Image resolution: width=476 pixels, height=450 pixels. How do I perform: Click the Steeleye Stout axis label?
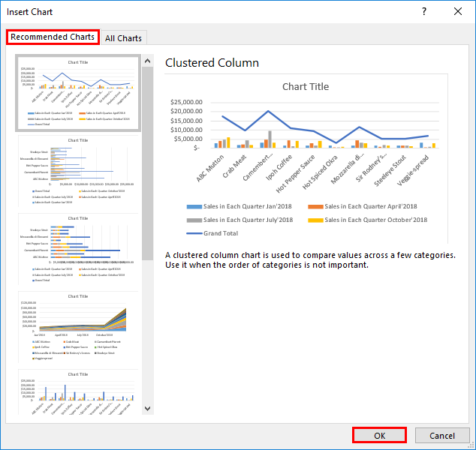(x=390, y=170)
